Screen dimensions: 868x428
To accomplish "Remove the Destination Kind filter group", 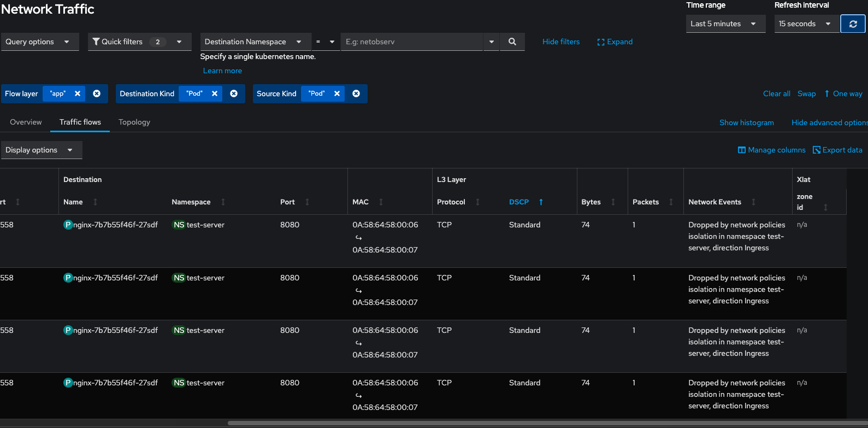I will point(234,93).
